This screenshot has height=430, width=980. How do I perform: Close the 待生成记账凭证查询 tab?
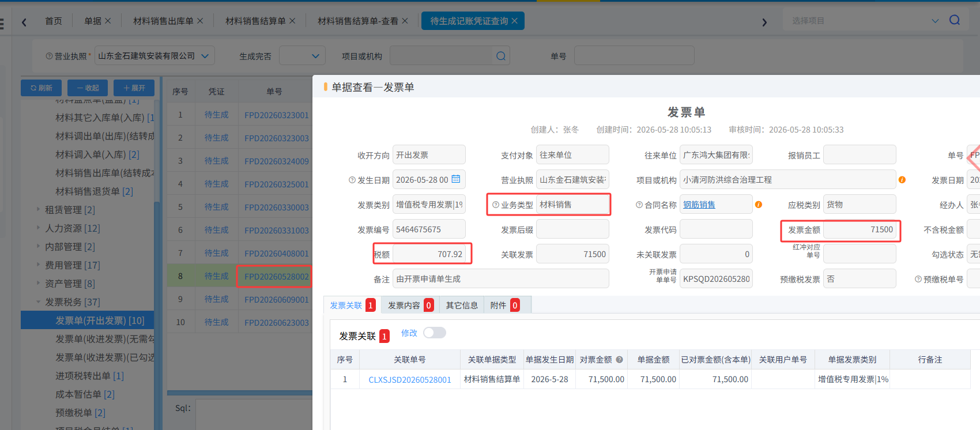(514, 21)
